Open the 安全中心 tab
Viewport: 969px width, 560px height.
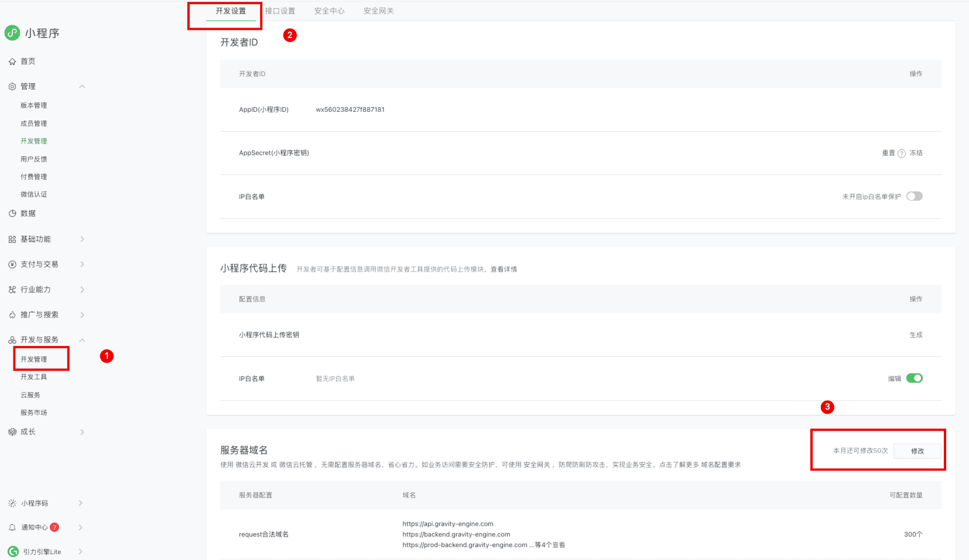329,11
